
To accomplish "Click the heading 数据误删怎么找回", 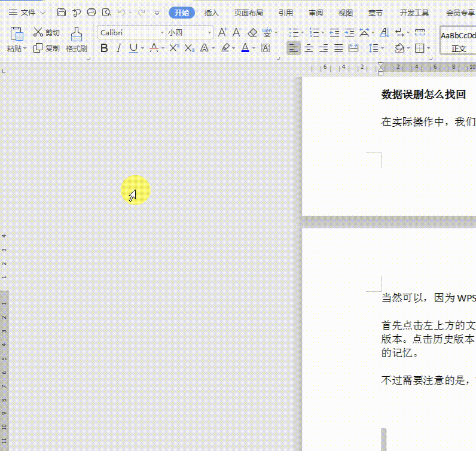I will point(423,95).
